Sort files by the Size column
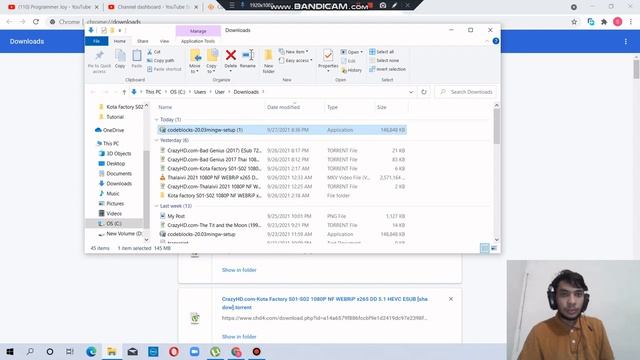Image resolution: width=640 pixels, height=360 pixels. point(382,107)
